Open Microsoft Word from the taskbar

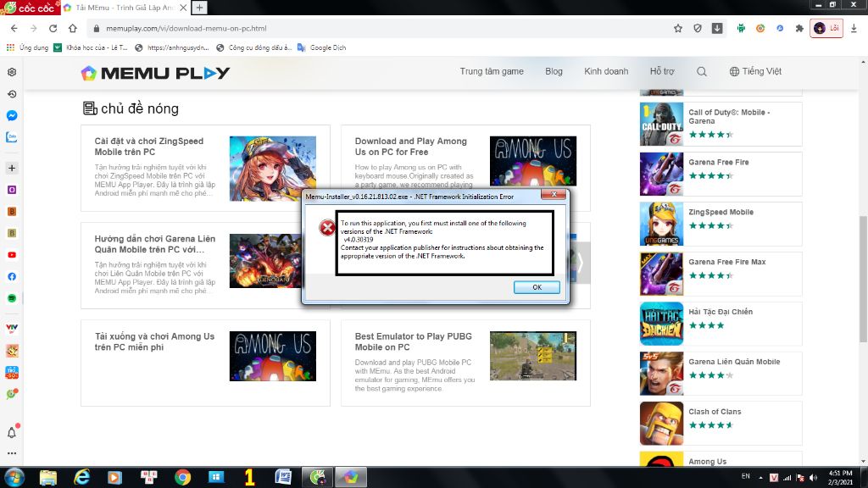283,477
